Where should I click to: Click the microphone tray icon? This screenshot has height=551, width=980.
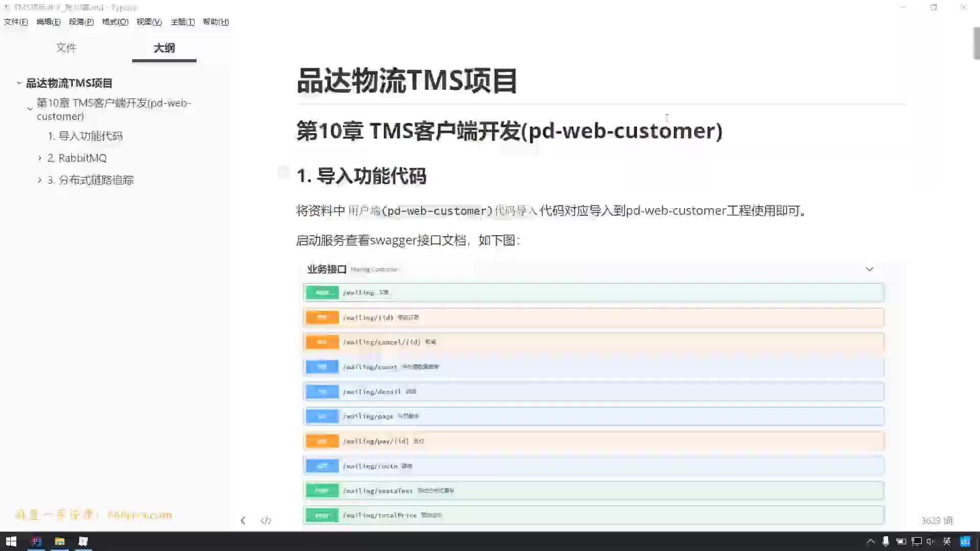886,541
